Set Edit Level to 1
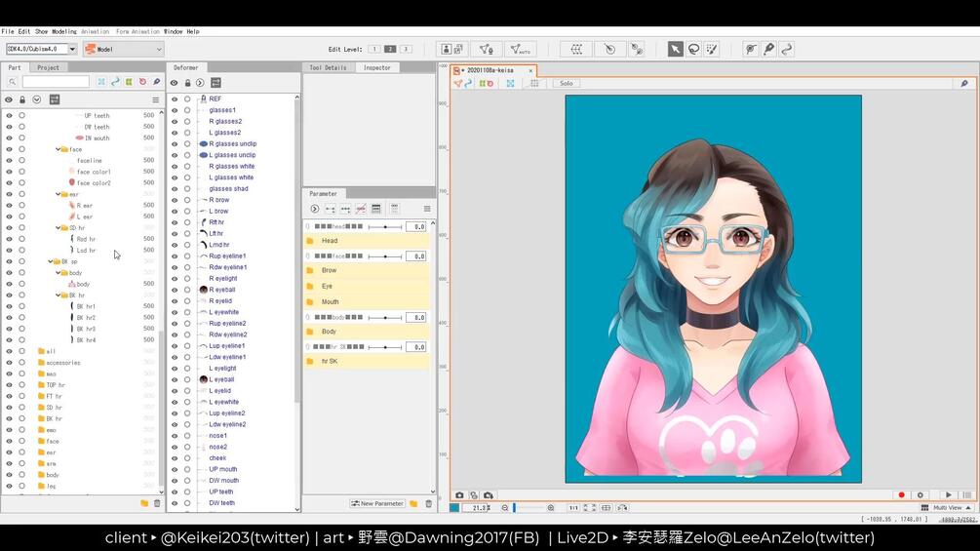 (373, 49)
